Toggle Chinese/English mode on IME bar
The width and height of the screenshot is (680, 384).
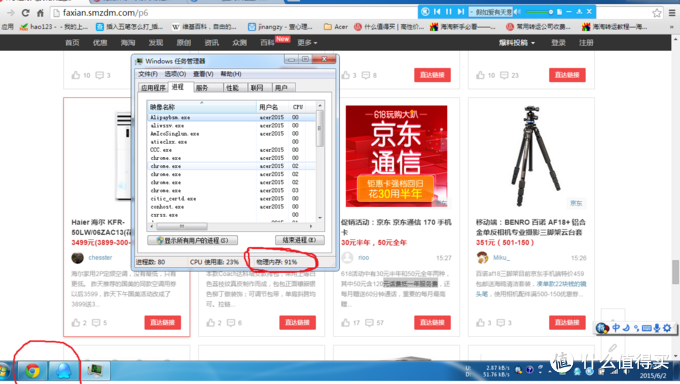point(616,328)
